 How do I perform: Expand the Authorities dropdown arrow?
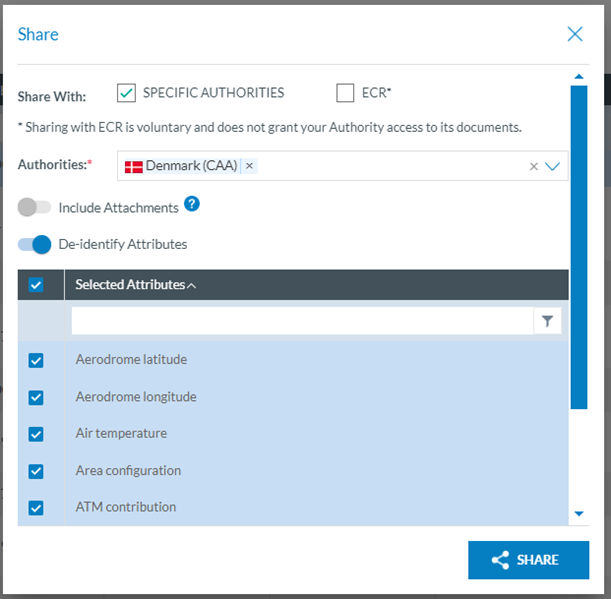pyautogui.click(x=553, y=167)
